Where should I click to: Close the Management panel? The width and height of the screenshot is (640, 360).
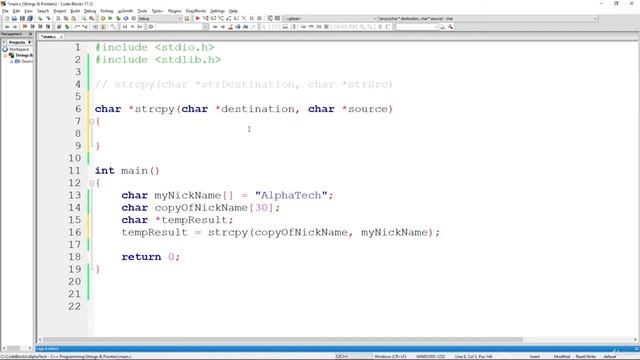click(x=30, y=34)
